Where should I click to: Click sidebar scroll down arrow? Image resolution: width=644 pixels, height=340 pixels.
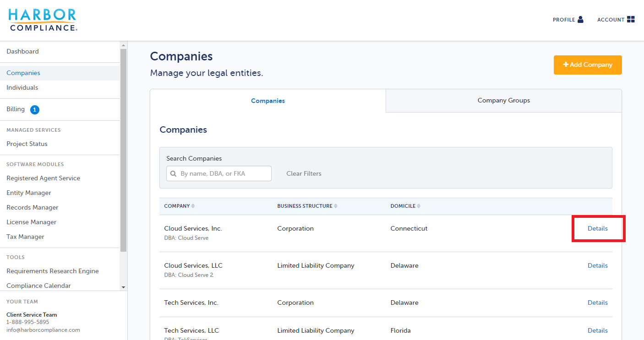tap(123, 287)
